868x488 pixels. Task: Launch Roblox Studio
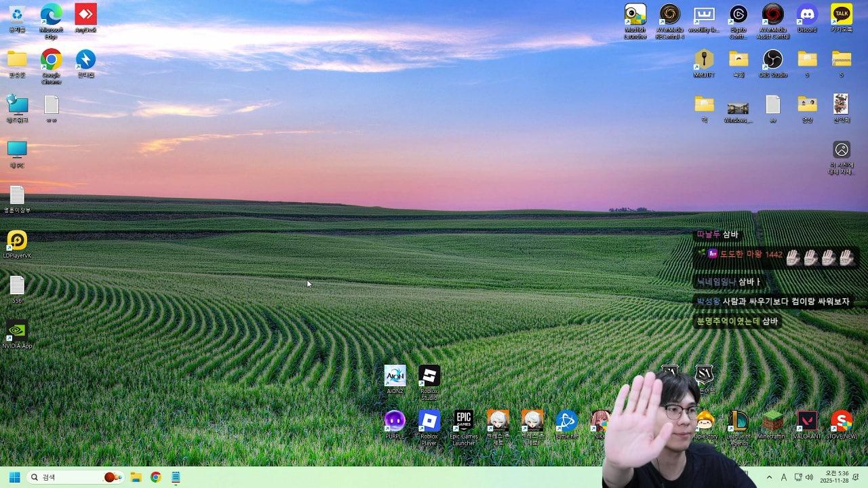(429, 382)
